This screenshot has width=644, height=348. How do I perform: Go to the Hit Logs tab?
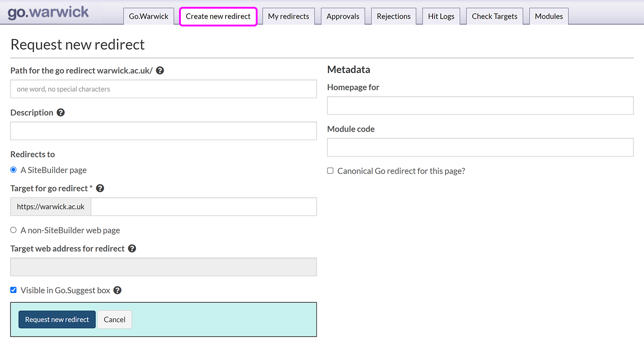441,16
